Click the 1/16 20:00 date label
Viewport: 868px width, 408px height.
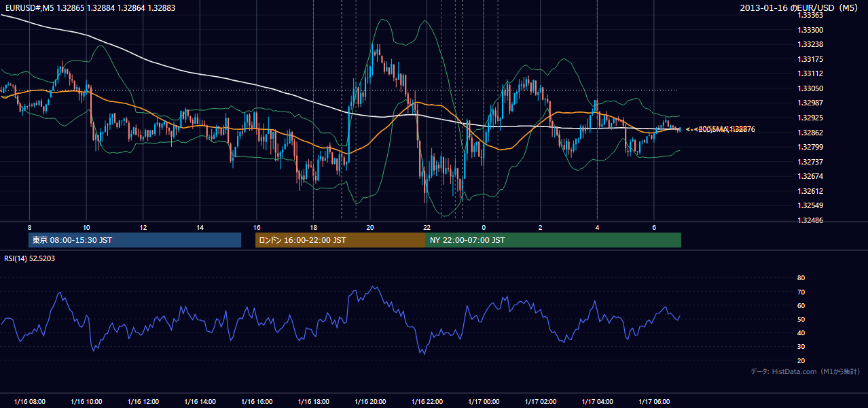pos(370,402)
